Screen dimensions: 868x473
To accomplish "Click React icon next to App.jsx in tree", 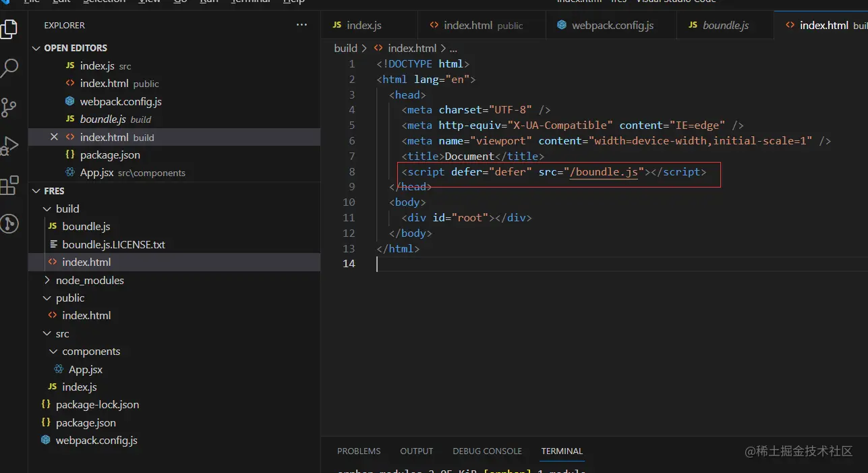I will (x=59, y=369).
